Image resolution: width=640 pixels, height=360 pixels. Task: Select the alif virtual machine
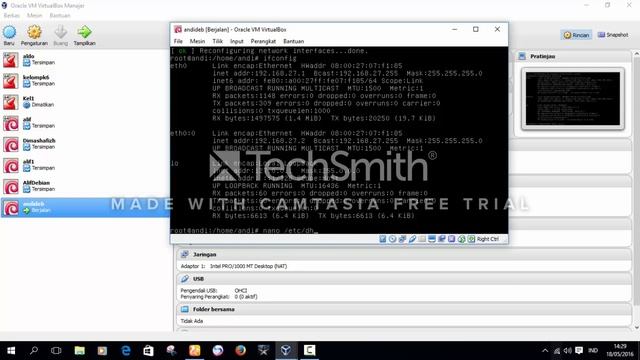click(x=85, y=123)
